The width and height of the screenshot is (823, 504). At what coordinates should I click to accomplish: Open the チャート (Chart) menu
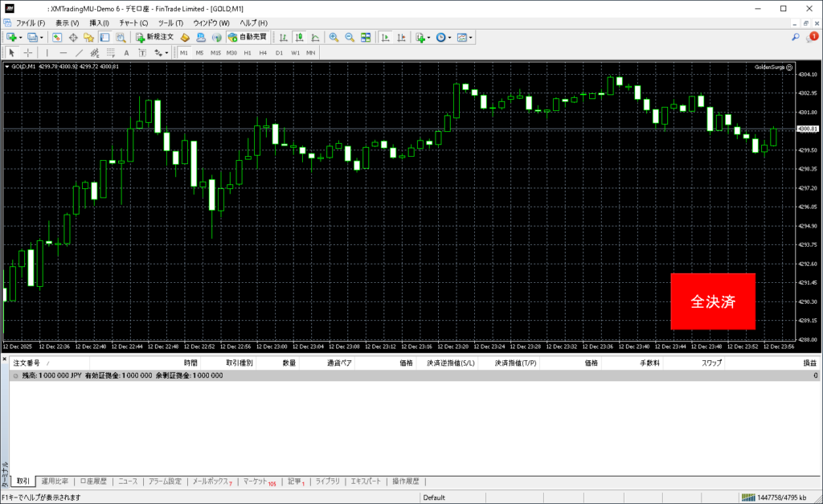pos(133,23)
